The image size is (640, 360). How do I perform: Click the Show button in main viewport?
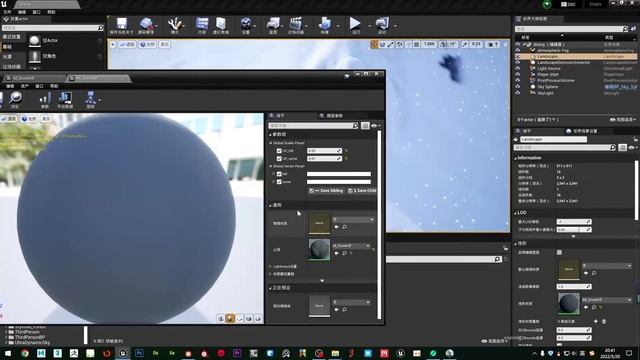[x=164, y=44]
